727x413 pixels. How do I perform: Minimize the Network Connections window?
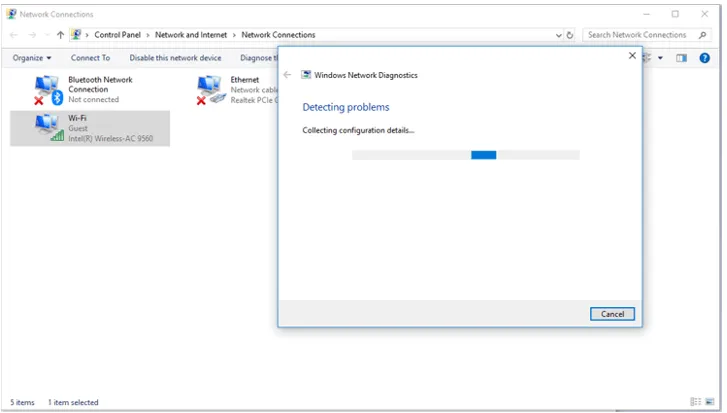(646, 14)
